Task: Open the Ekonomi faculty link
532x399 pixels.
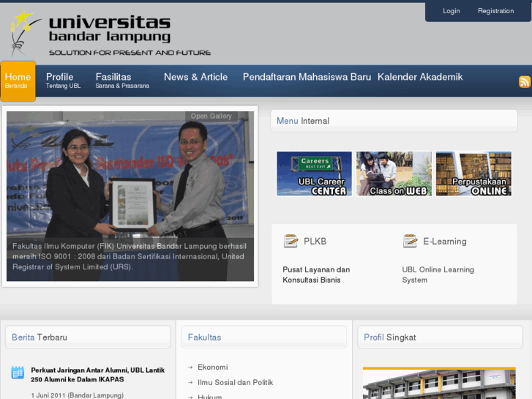Action: 213,367
